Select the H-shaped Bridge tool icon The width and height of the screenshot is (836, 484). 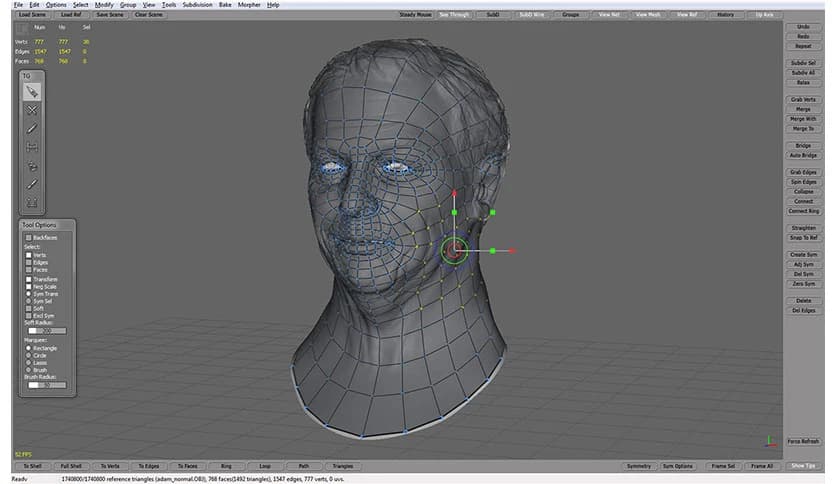click(x=32, y=147)
